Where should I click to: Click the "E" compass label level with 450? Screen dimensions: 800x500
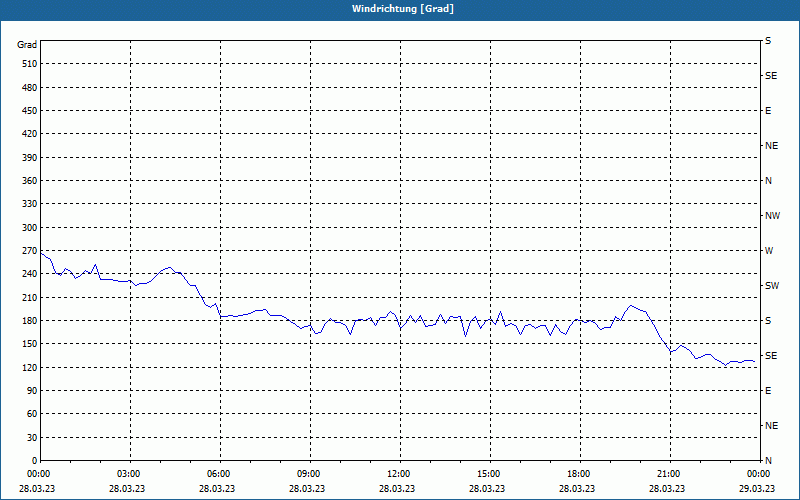pos(768,111)
